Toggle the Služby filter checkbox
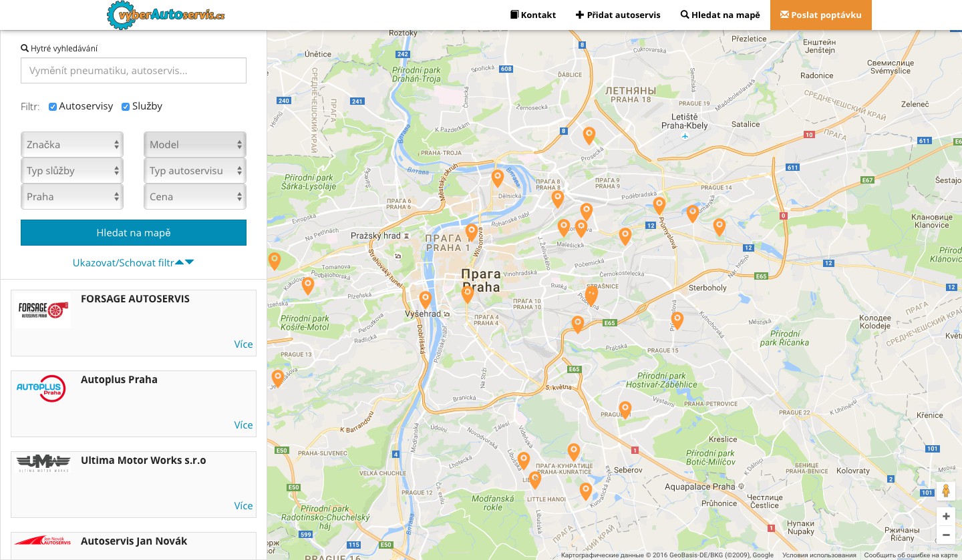Screen dimensions: 962x560 pos(126,107)
